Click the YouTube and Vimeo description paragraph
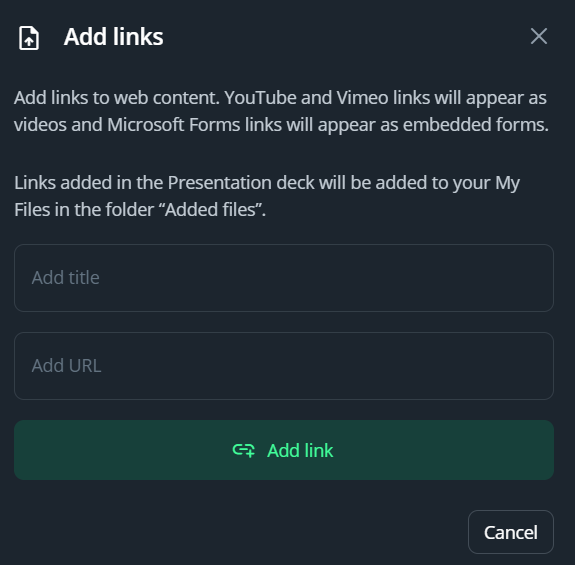This screenshot has height=565, width=575. pyautogui.click(x=281, y=111)
